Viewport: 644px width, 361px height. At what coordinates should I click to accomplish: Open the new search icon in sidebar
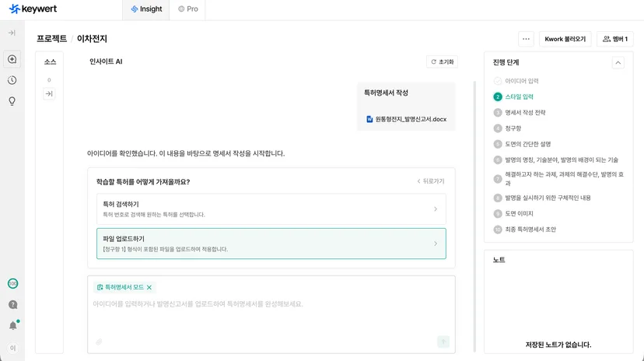pos(12,59)
